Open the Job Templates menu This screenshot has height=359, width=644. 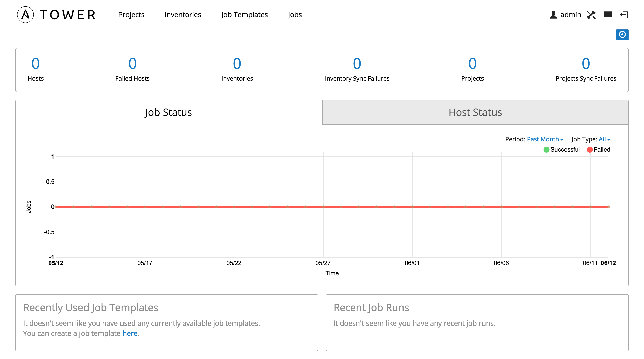click(x=245, y=15)
